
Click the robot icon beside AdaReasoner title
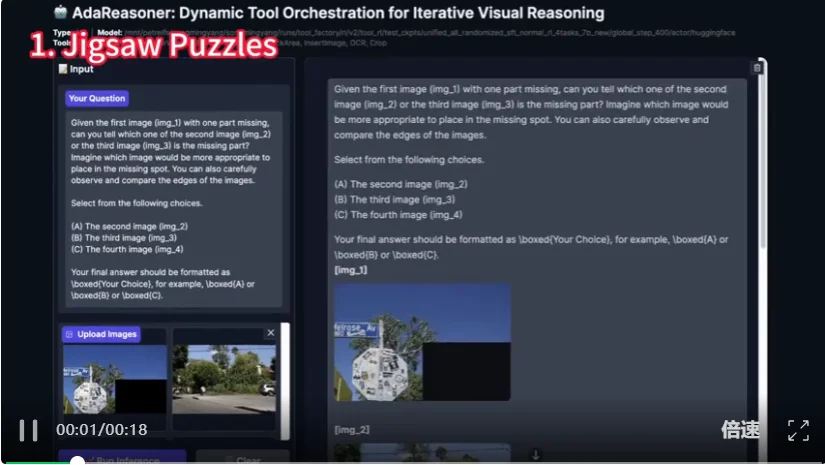click(62, 13)
